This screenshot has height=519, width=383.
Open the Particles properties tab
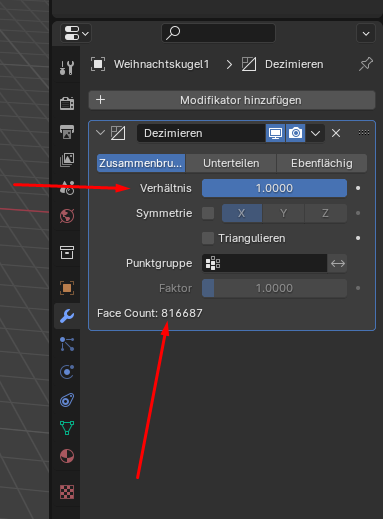pyautogui.click(x=67, y=344)
